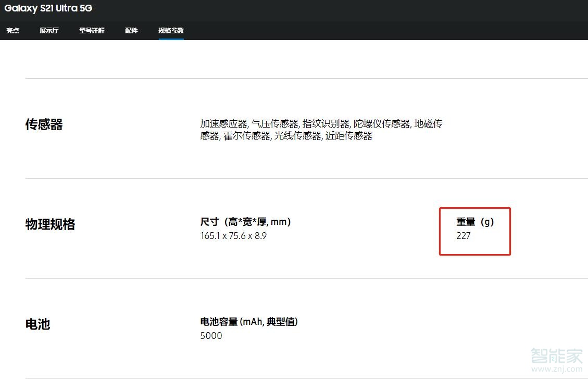Click the 智能家 watermark logo

click(557, 356)
